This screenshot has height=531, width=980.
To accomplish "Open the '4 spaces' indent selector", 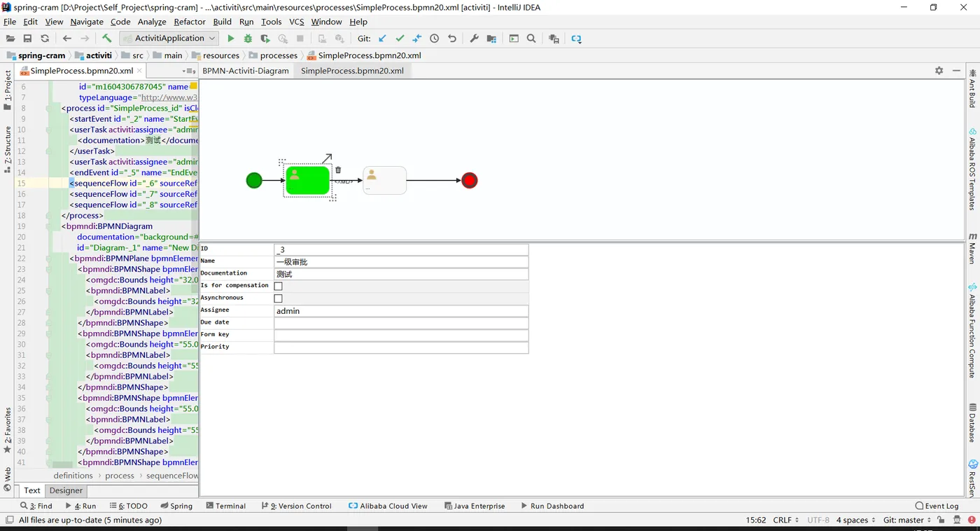I will (855, 520).
